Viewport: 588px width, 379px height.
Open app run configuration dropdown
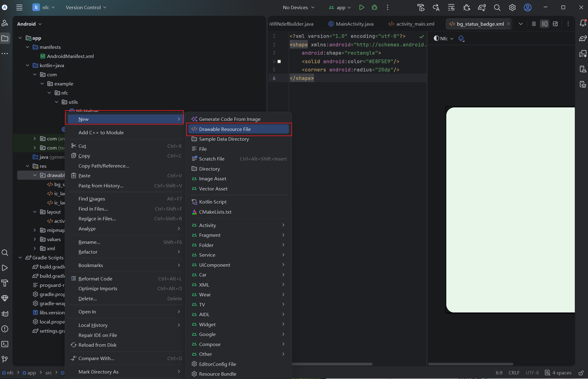pos(340,7)
